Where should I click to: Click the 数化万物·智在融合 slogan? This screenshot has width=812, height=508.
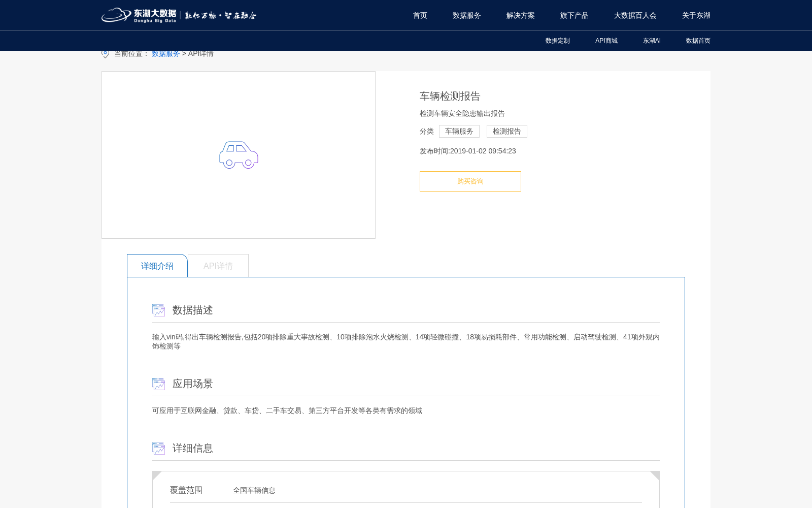coord(221,15)
